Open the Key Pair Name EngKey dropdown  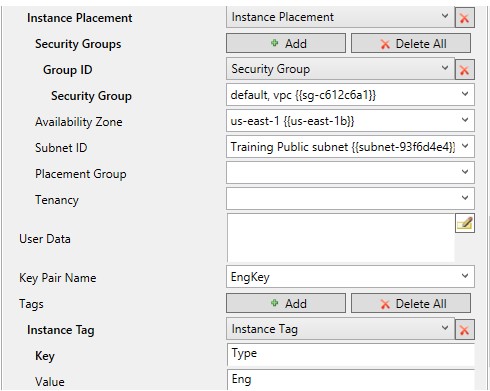tap(350, 277)
